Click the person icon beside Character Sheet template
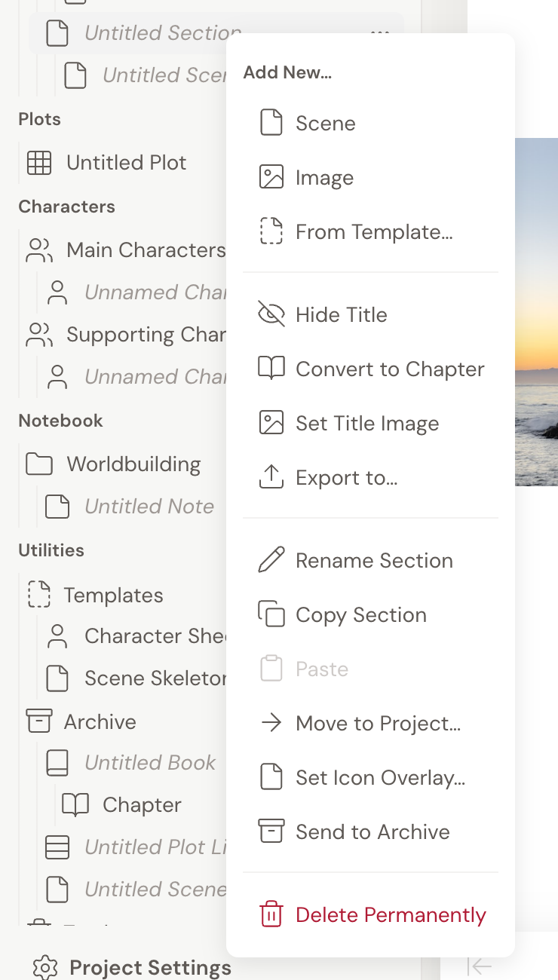558x980 pixels. [57, 636]
